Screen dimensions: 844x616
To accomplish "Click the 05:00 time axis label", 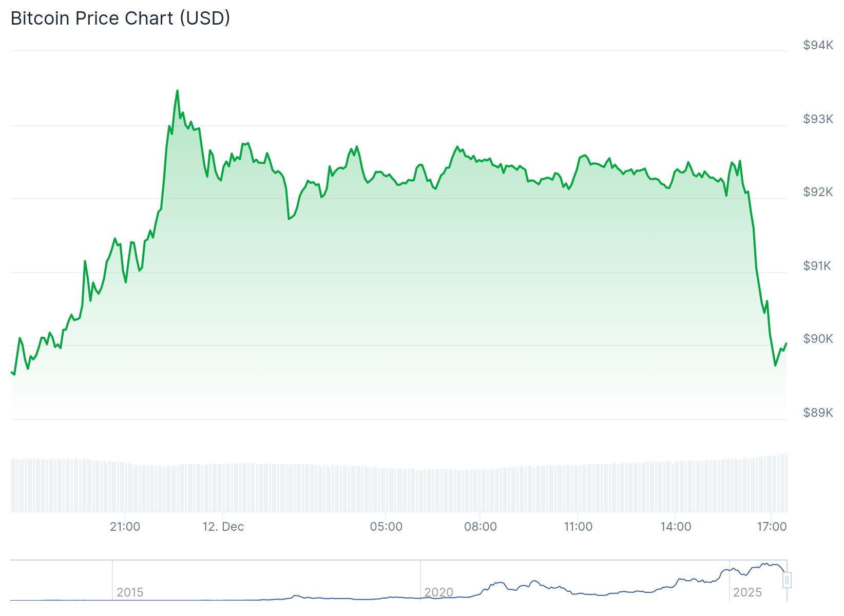I will 386,527.
